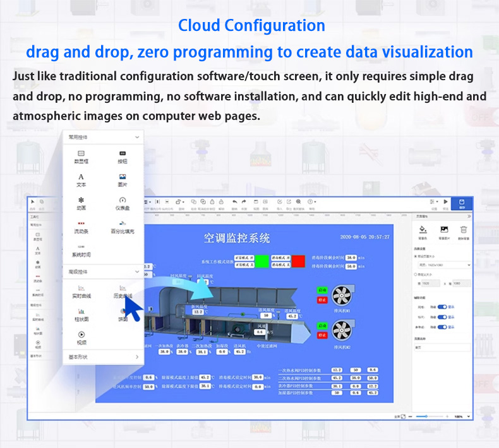Click the page width input field
This screenshot has height=448, width=499.
tap(431, 283)
